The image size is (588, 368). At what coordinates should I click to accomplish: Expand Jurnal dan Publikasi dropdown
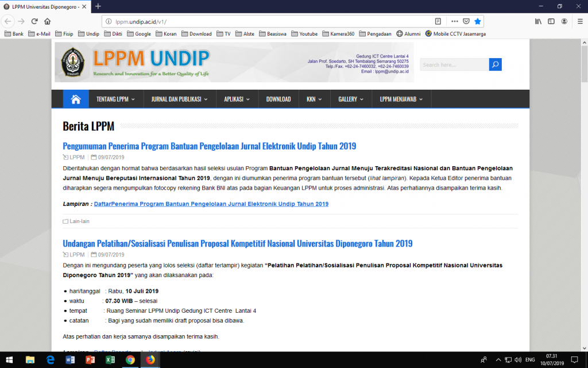pos(179,99)
